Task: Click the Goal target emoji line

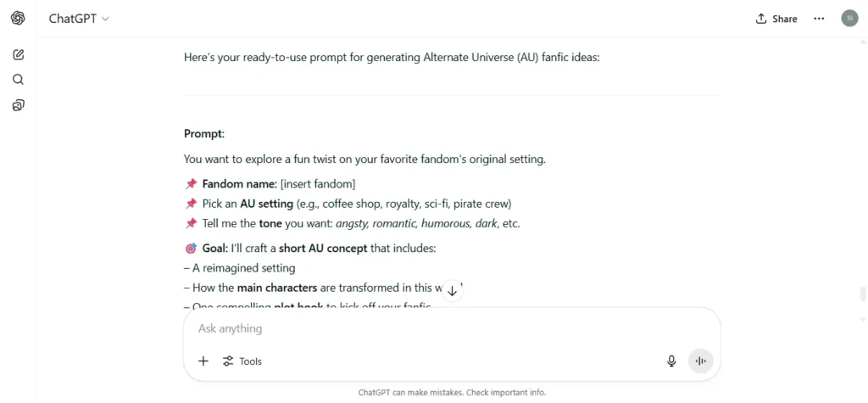Action: coord(310,249)
